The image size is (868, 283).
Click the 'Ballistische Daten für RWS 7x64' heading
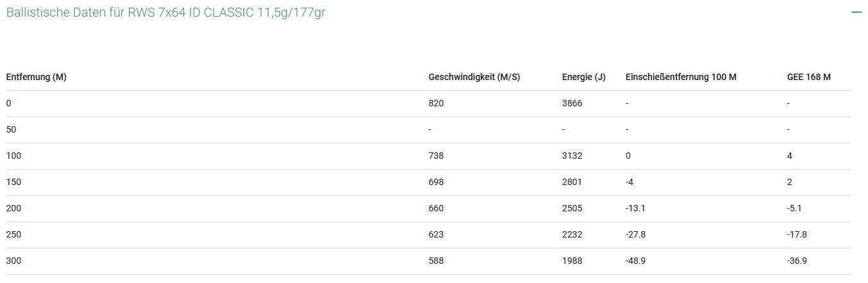pos(166,13)
